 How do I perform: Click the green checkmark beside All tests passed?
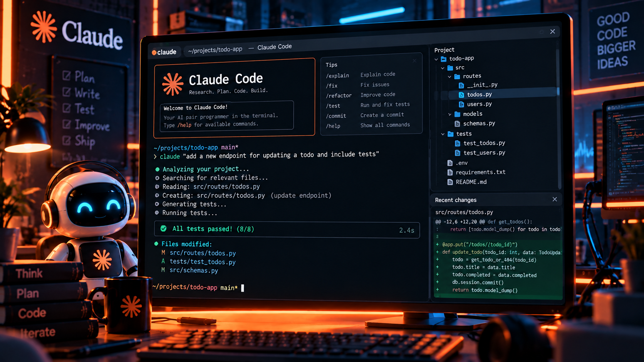[164, 229]
